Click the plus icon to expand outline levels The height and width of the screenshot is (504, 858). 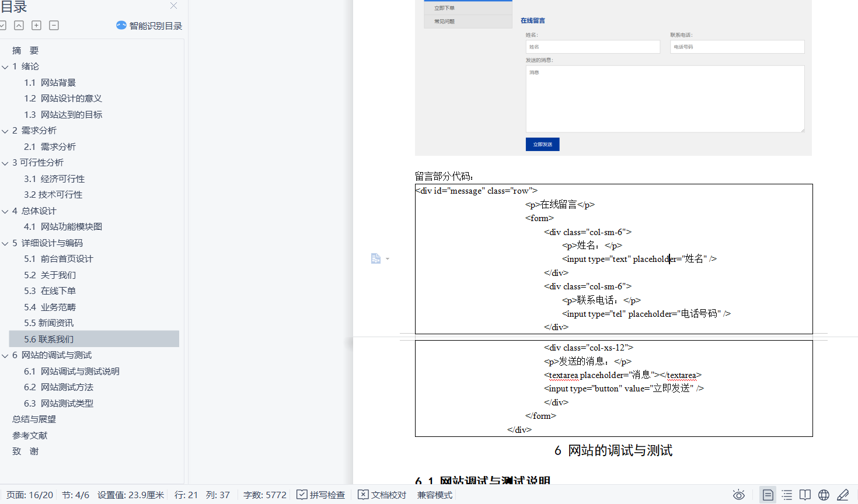coord(36,25)
